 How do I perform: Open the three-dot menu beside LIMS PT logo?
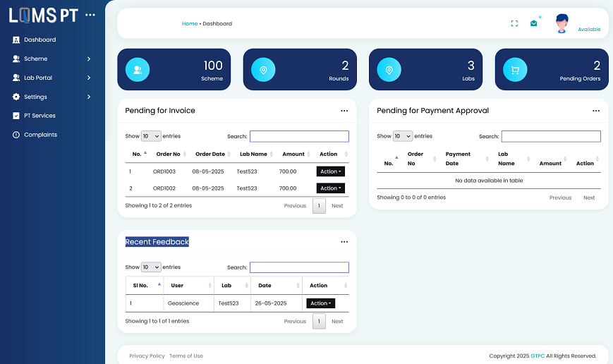[90, 15]
